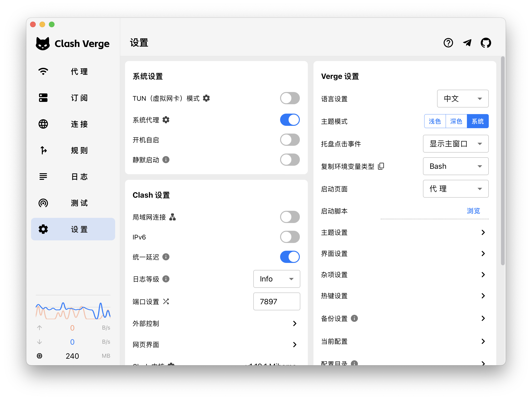
Task: Turn off the 统一延迟 switch
Action: coord(290,257)
